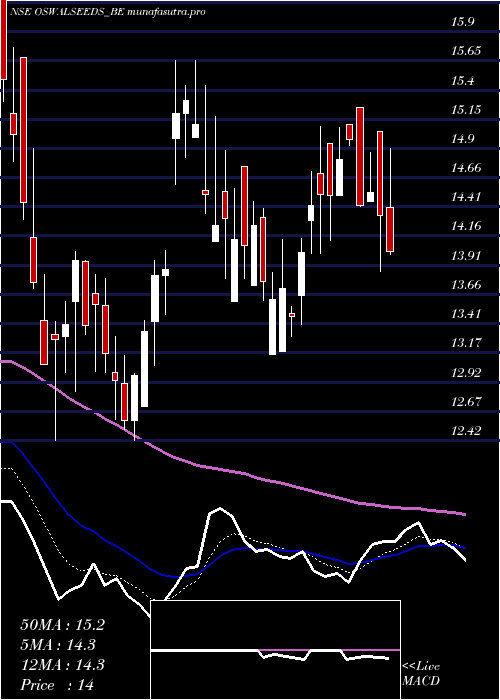Click the 13.41 price axis label
The image size is (500, 700).
point(466,314)
